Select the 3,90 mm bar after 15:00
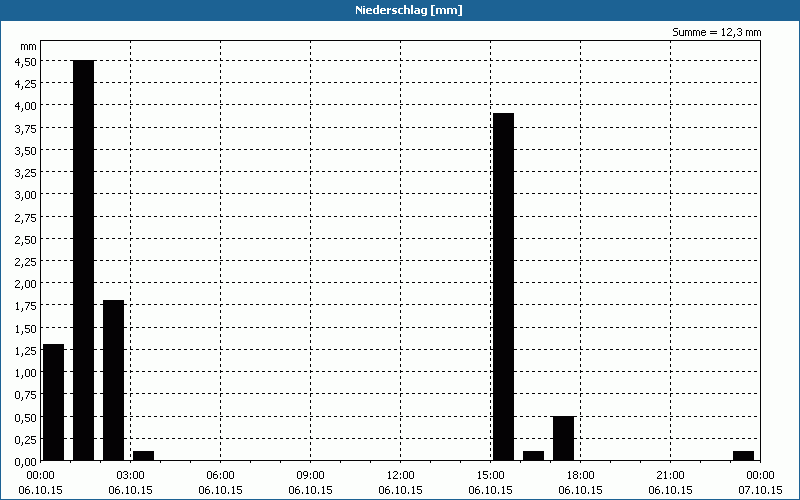800x500 pixels. 503,287
